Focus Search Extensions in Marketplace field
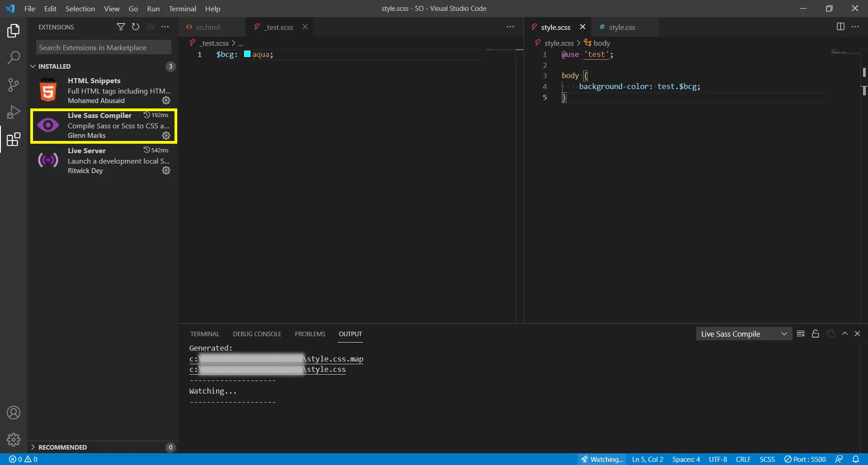Image resolution: width=868 pixels, height=465 pixels. (104, 47)
